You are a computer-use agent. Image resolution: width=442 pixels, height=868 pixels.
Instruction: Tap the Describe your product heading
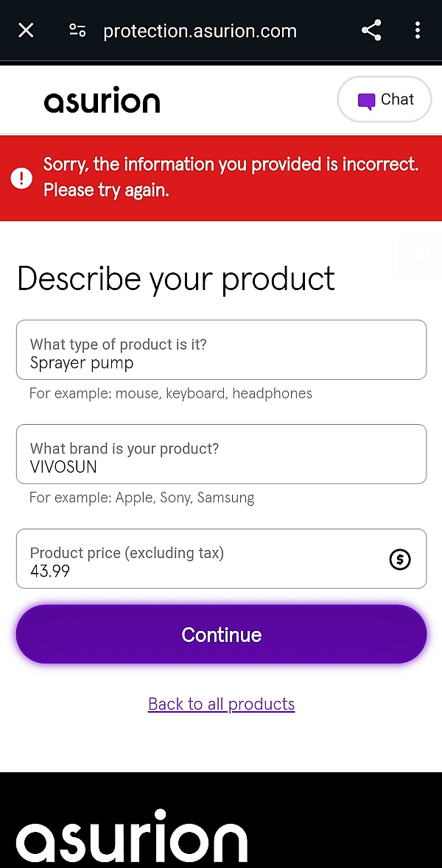(x=175, y=279)
